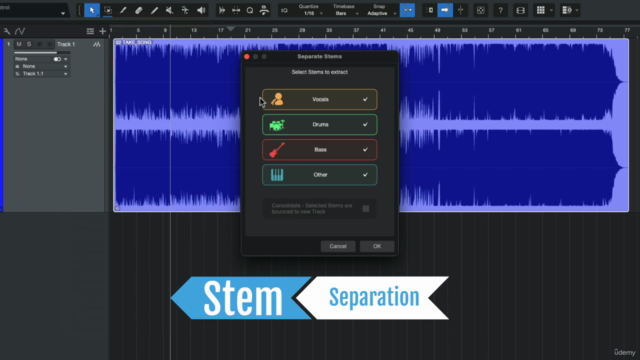Open the Video player icon
This screenshot has height=360, width=640.
520,10
